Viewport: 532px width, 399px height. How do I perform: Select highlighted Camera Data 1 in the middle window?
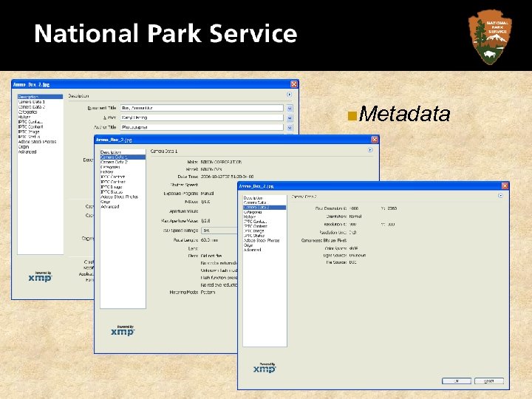coord(123,157)
